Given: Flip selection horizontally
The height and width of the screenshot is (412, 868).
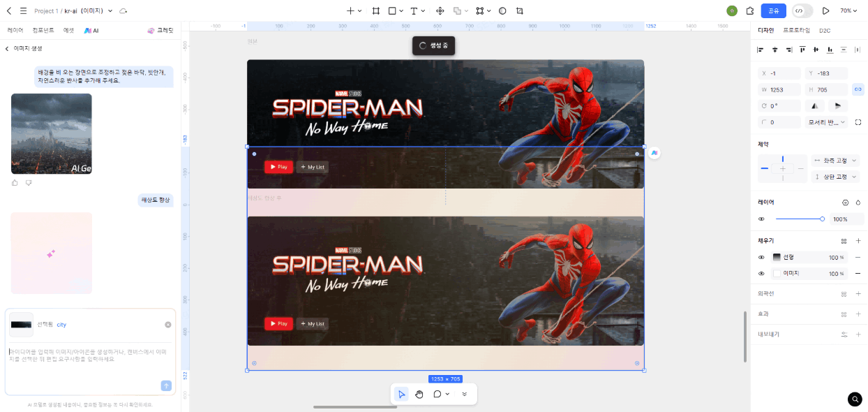Looking at the screenshot, I should (x=814, y=105).
